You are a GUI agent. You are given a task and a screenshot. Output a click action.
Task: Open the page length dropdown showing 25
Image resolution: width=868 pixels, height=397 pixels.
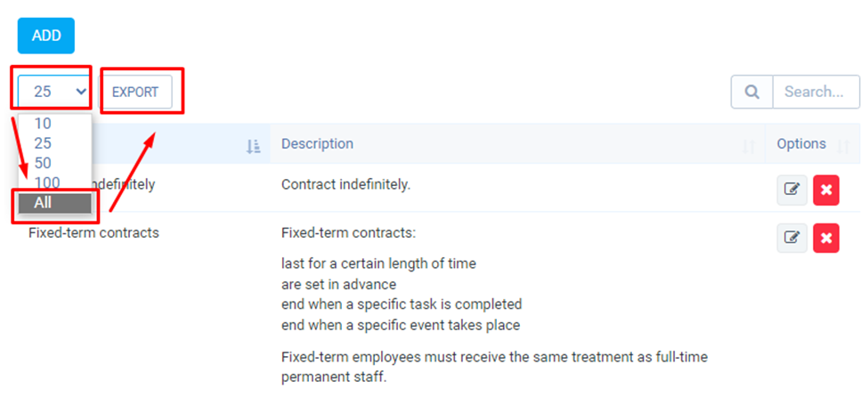pyautogui.click(x=54, y=91)
